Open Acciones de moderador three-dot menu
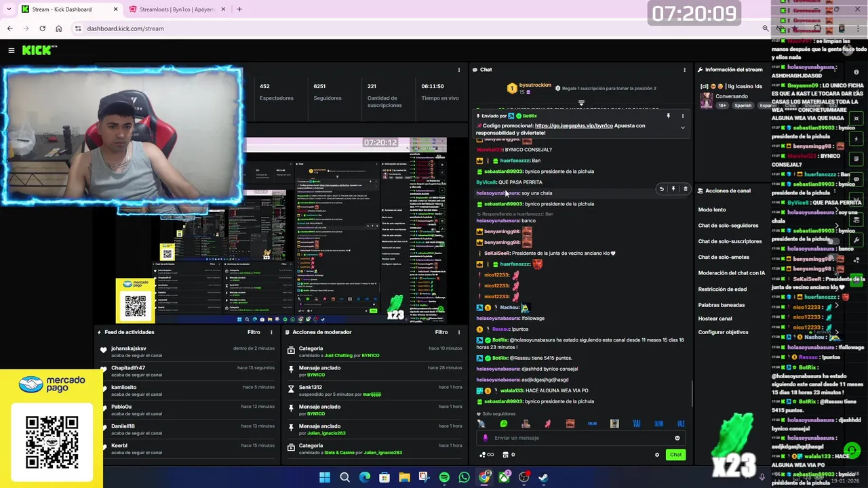The width and height of the screenshot is (868, 488). click(x=459, y=332)
